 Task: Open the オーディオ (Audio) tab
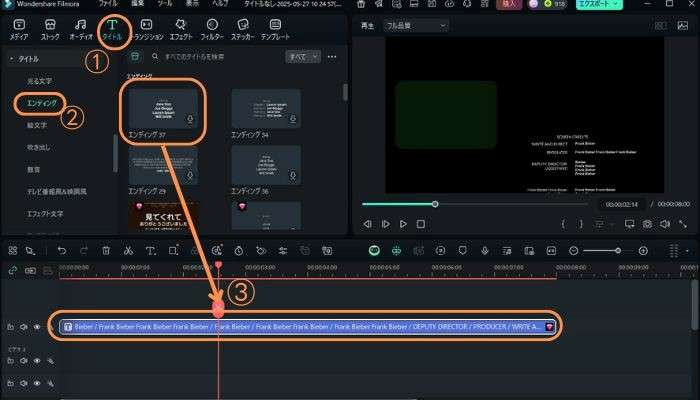81,29
